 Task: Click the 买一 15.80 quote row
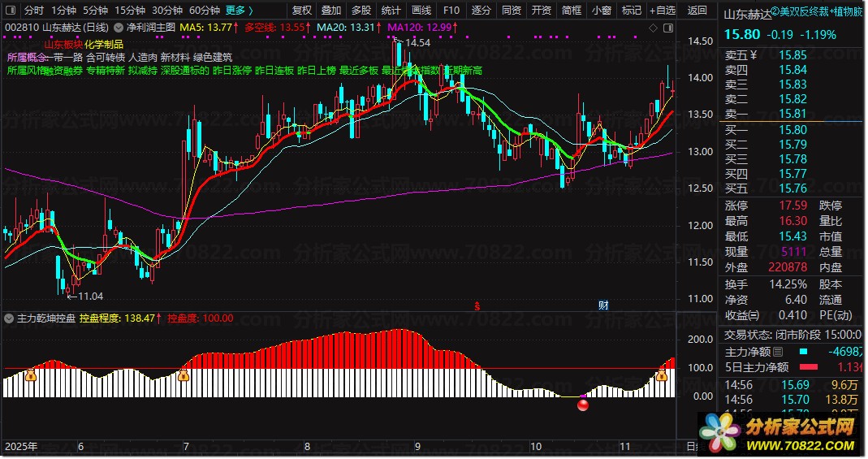coord(791,130)
